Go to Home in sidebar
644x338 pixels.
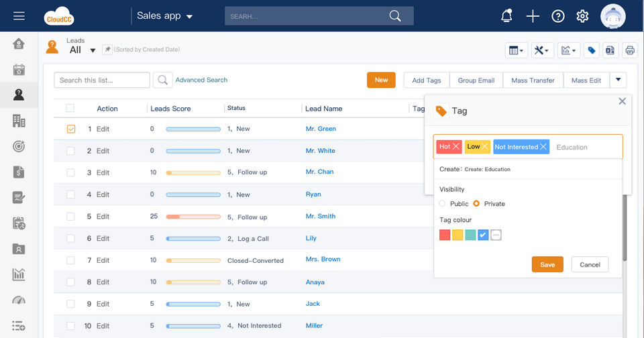pos(19,44)
